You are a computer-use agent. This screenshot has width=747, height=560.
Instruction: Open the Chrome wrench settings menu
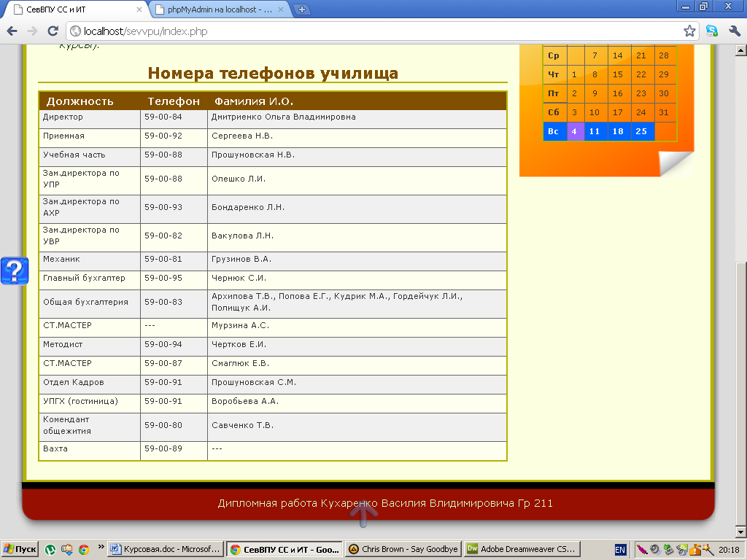(734, 31)
